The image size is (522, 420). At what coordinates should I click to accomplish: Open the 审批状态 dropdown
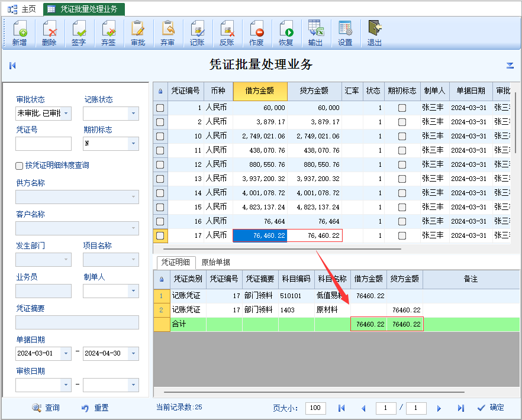(66, 114)
